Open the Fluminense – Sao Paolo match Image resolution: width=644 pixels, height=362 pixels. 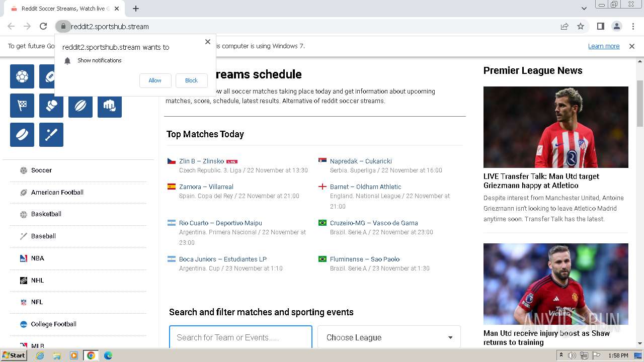click(365, 259)
